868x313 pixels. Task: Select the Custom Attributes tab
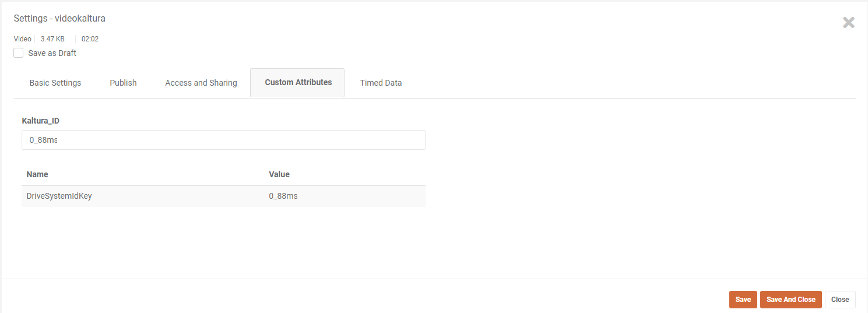(x=298, y=82)
